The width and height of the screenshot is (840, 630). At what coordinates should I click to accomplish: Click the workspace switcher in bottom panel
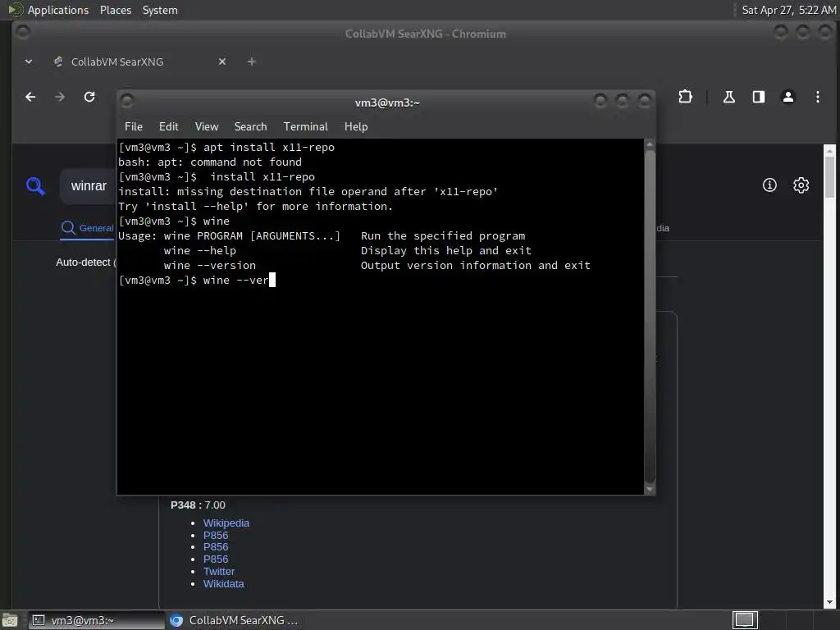(745, 620)
